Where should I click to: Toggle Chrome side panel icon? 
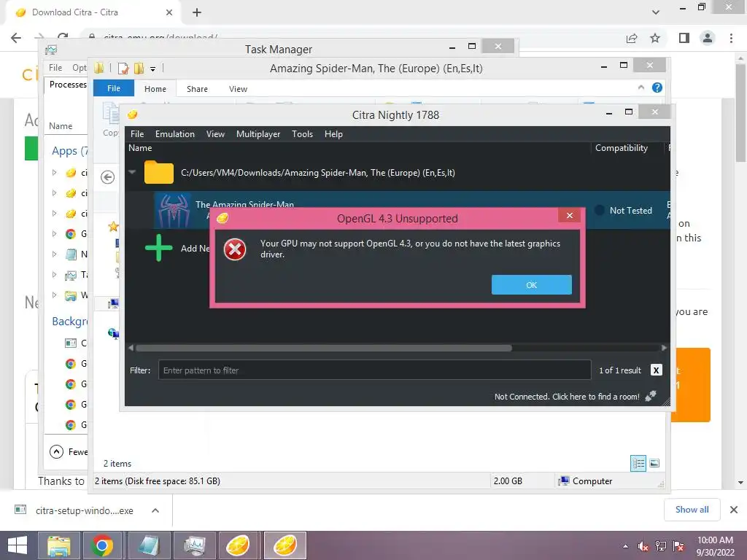click(x=684, y=38)
